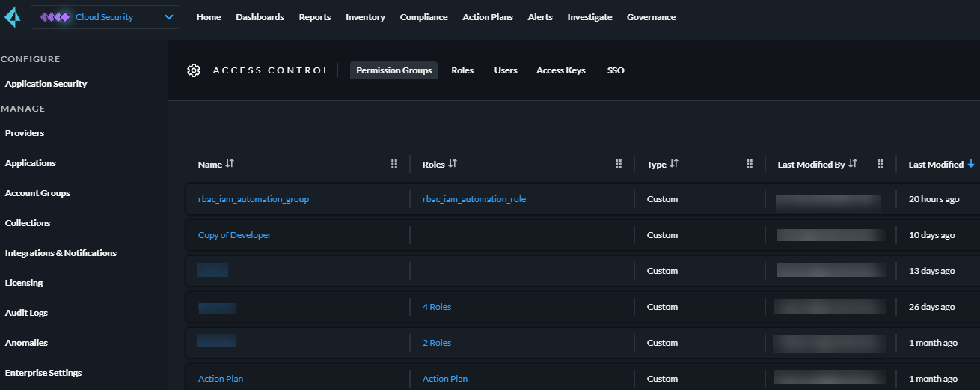This screenshot has height=390, width=980.
Task: Open Anomalies in sidebar
Action: coord(26,343)
